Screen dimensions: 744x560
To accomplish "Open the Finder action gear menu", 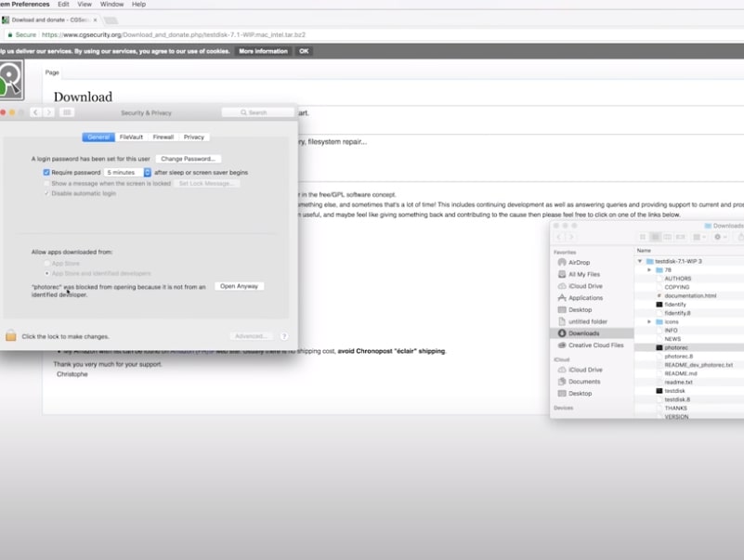I will [719, 238].
